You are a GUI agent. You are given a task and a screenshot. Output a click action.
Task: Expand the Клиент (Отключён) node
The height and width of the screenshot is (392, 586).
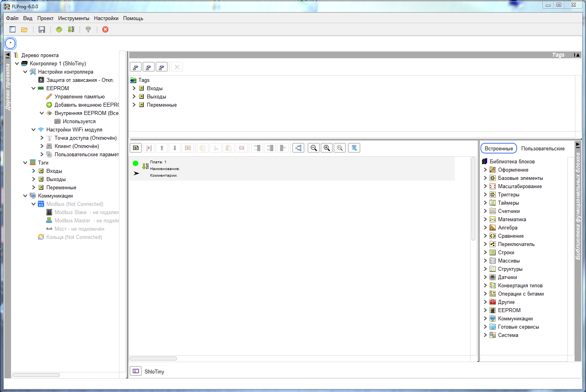click(42, 146)
